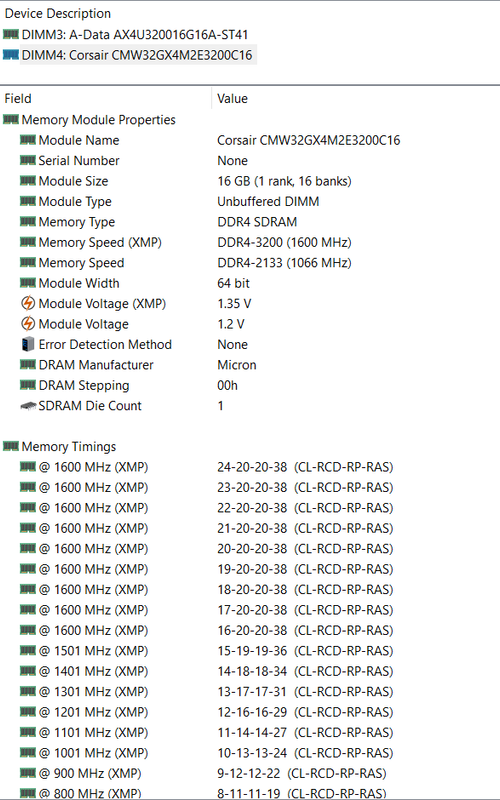This screenshot has height=800, width=500.
Task: Click the Memory Timings group icon
Action: (11, 446)
